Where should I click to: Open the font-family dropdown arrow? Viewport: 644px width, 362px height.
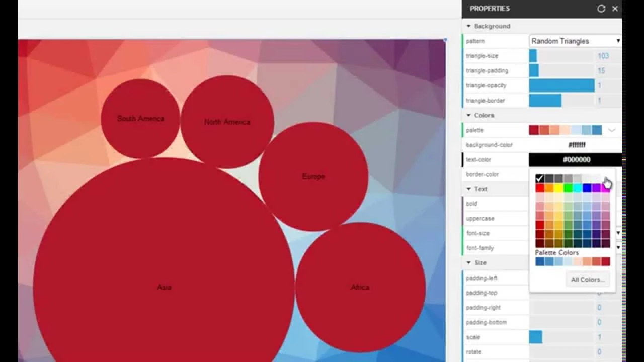click(x=618, y=248)
